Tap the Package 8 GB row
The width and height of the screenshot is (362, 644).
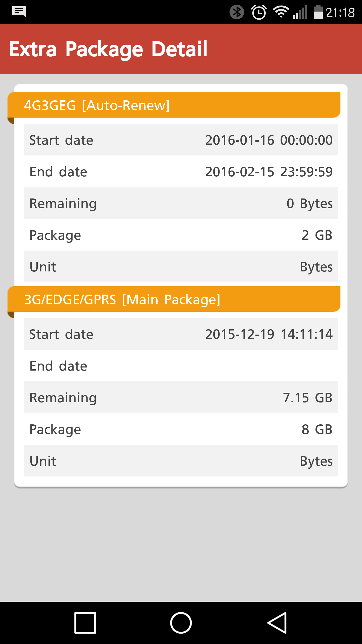pyautogui.click(x=181, y=429)
